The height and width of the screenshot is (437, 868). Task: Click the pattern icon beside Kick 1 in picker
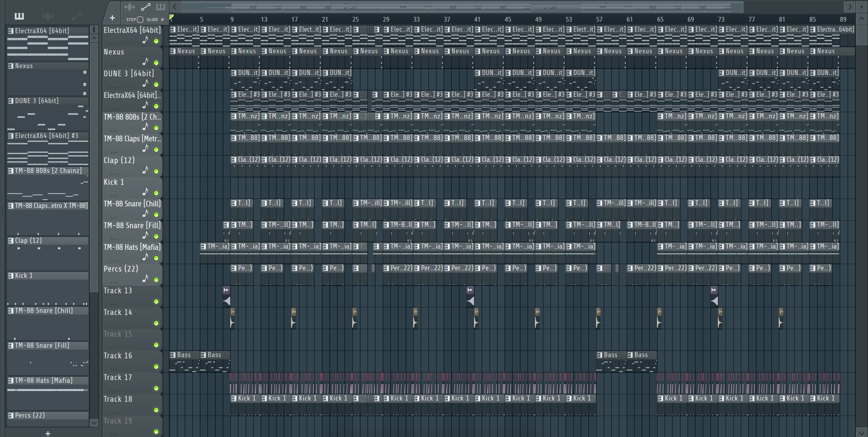11,275
